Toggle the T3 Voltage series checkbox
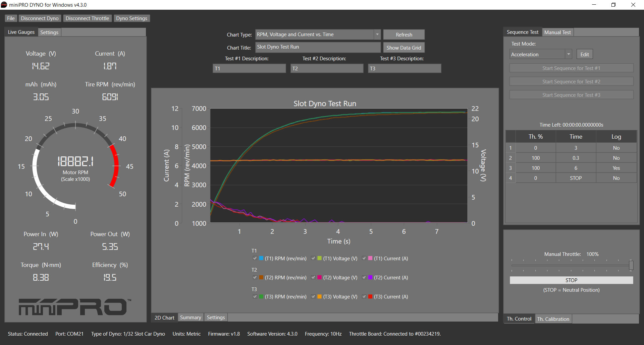The height and width of the screenshot is (345, 644). 313,296
